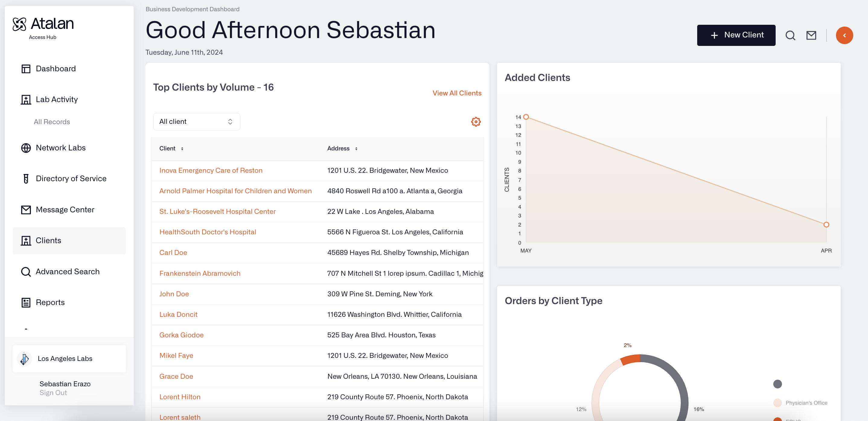The height and width of the screenshot is (421, 868).
Task: Click the Network Labs globe icon
Action: pos(26,148)
